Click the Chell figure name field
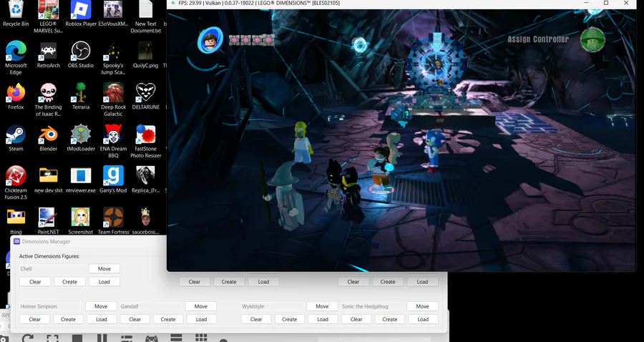Image resolution: width=644 pixels, height=342 pixels. click(x=52, y=269)
